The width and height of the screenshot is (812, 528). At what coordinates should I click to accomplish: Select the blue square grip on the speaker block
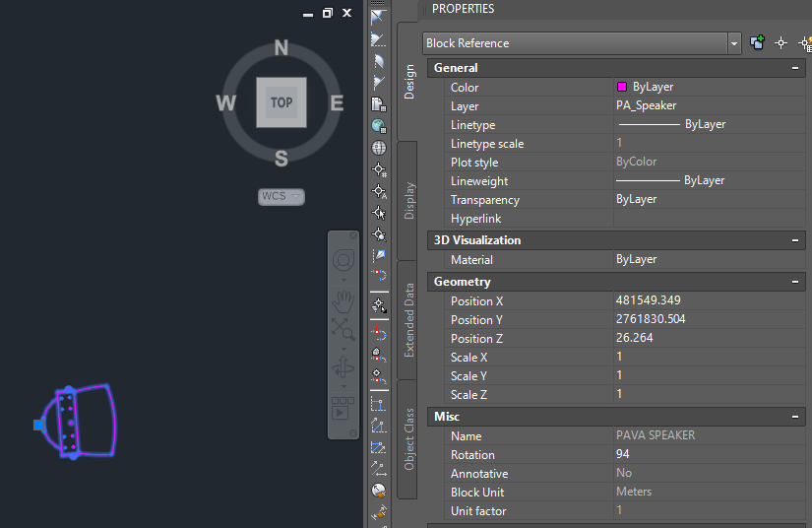coord(38,425)
